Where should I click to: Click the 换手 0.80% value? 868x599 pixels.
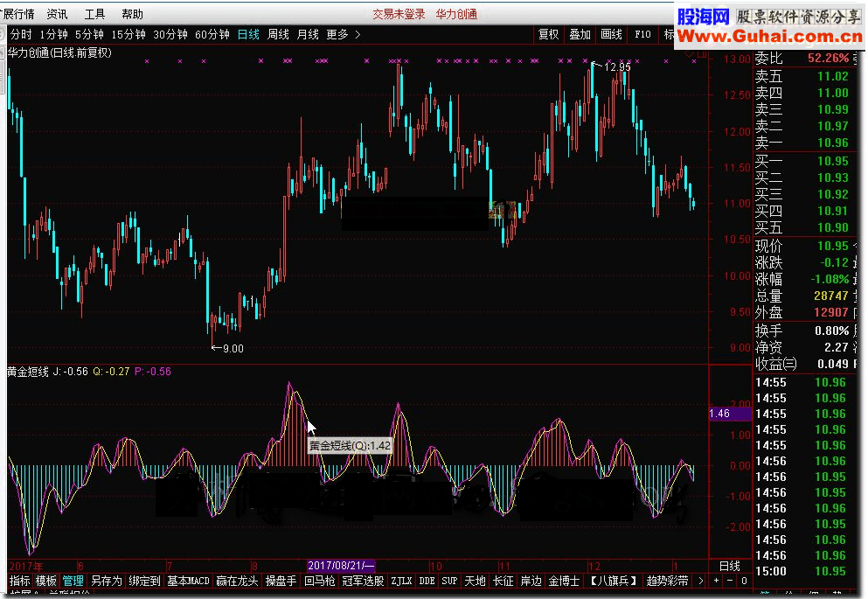(x=832, y=331)
